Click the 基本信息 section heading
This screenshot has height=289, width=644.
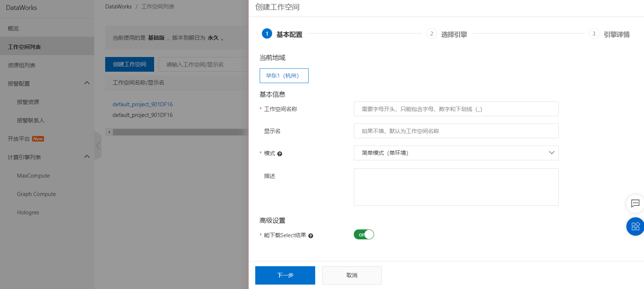pos(273,94)
